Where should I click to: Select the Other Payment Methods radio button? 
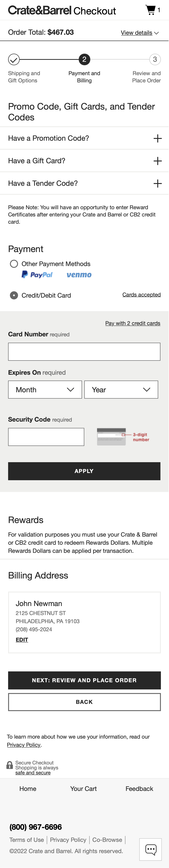click(x=14, y=264)
